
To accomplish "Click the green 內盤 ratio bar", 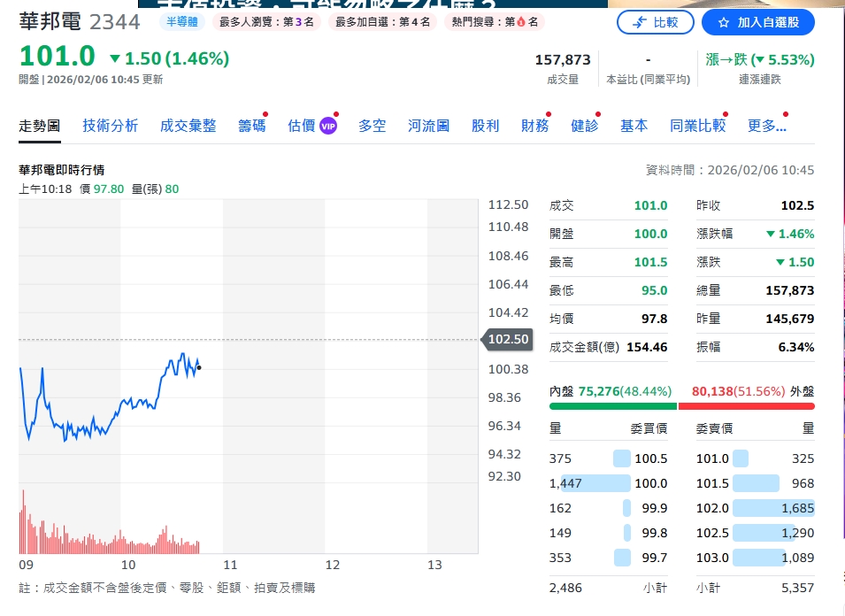I will pos(612,406).
